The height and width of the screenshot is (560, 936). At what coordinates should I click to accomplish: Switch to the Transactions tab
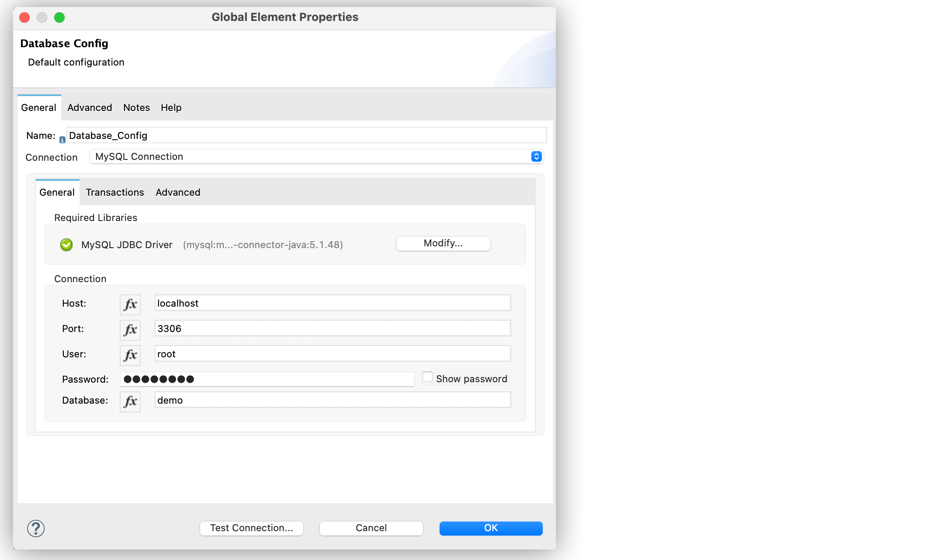point(114,192)
